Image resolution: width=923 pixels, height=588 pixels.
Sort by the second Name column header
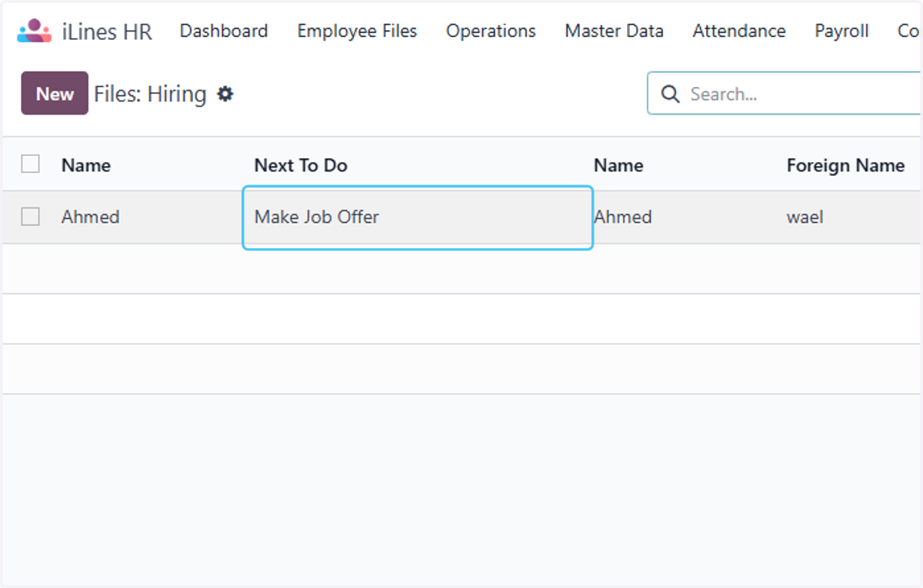[x=618, y=165]
